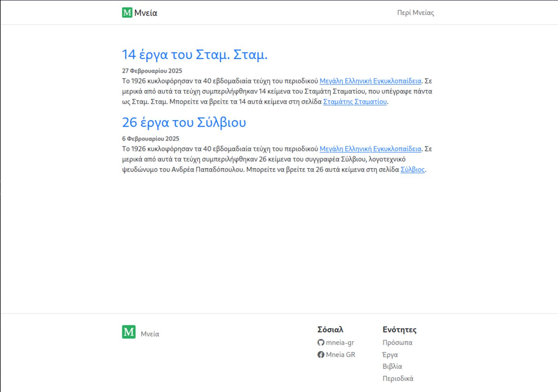Open the Σταμάτης Σταματίου page
This screenshot has height=392, width=558.
(354, 102)
